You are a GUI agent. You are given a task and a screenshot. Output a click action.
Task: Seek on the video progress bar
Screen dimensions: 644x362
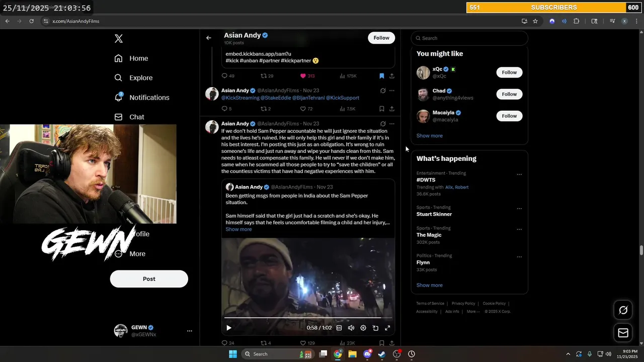click(308, 318)
